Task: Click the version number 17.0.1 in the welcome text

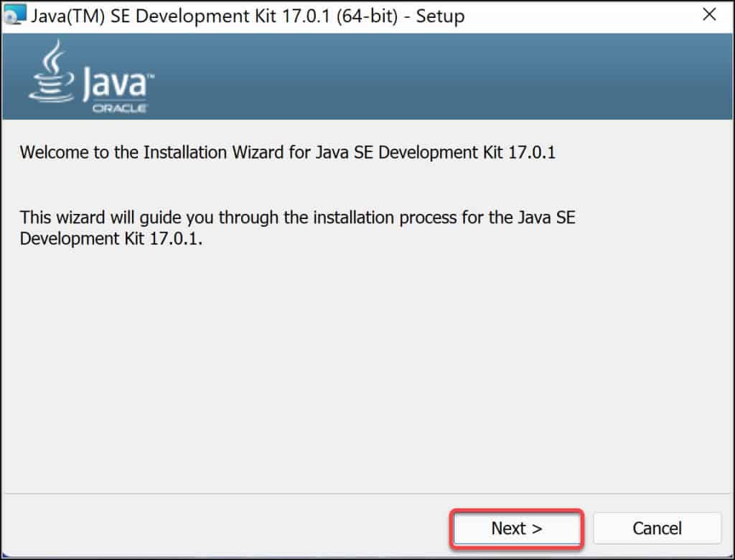Action: [x=531, y=152]
